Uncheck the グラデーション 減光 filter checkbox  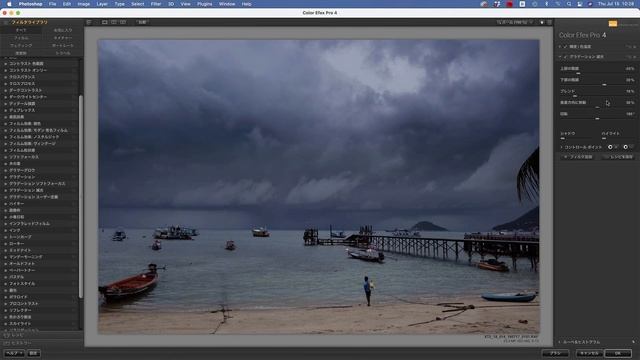point(565,57)
